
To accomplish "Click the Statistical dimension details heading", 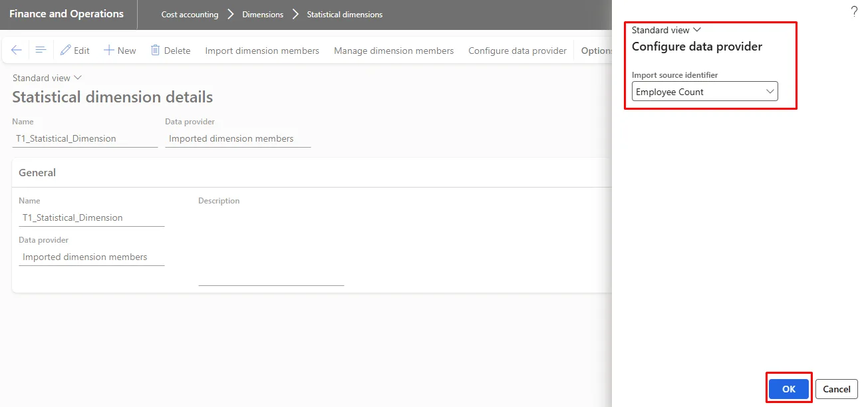I will [x=112, y=97].
